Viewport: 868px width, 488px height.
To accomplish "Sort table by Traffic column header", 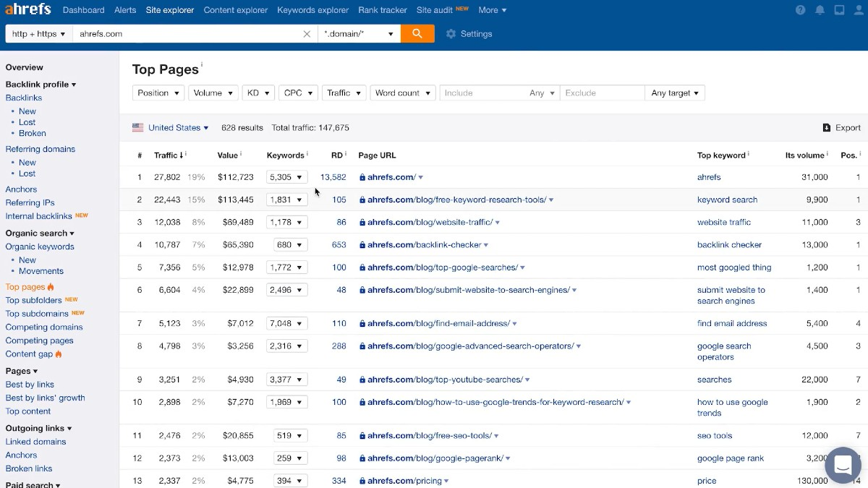I will (166, 155).
